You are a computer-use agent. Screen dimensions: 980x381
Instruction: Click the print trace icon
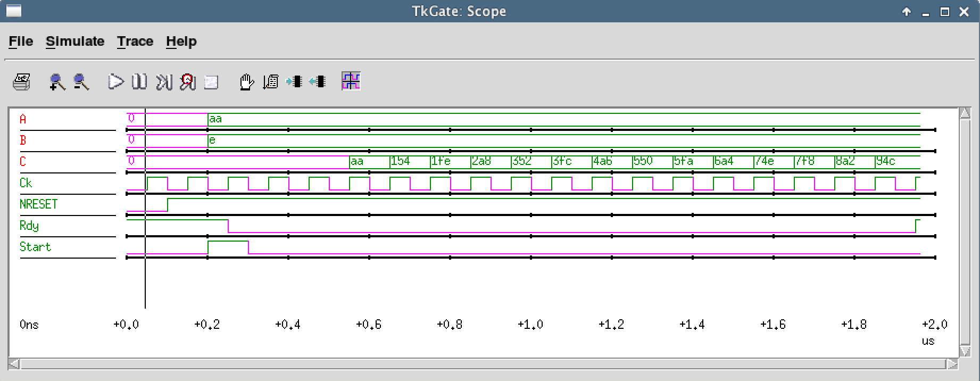tap(21, 82)
